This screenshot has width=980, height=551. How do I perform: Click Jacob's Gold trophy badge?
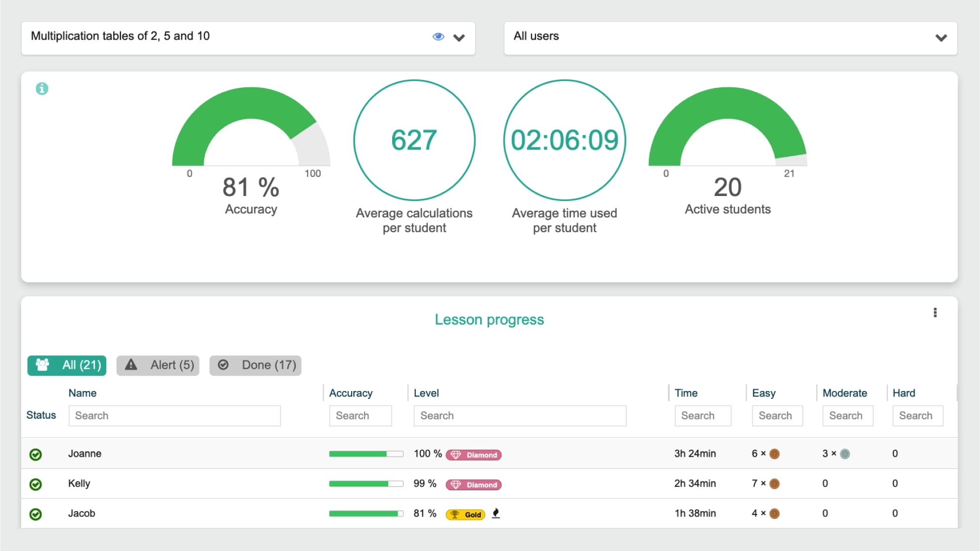coord(465,514)
